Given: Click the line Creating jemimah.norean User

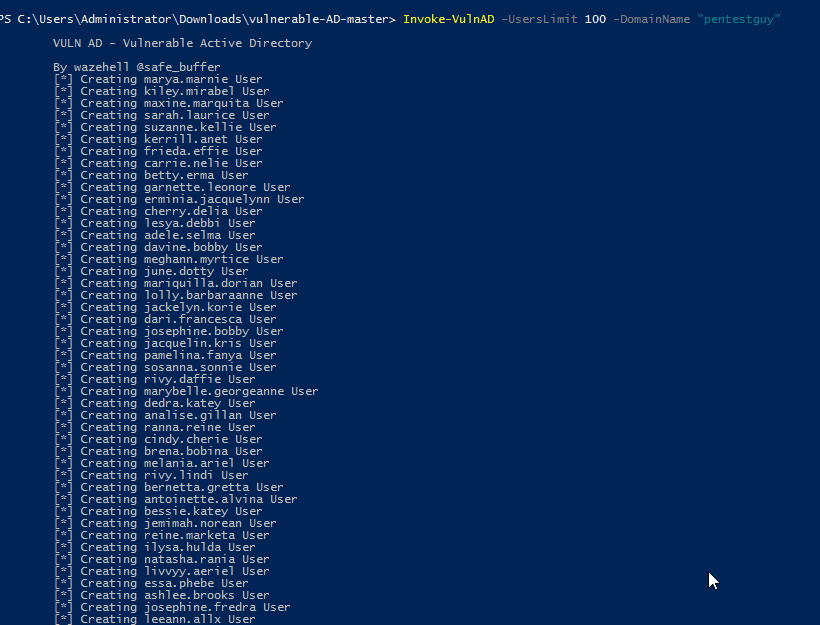Looking at the screenshot, I should [165, 524].
